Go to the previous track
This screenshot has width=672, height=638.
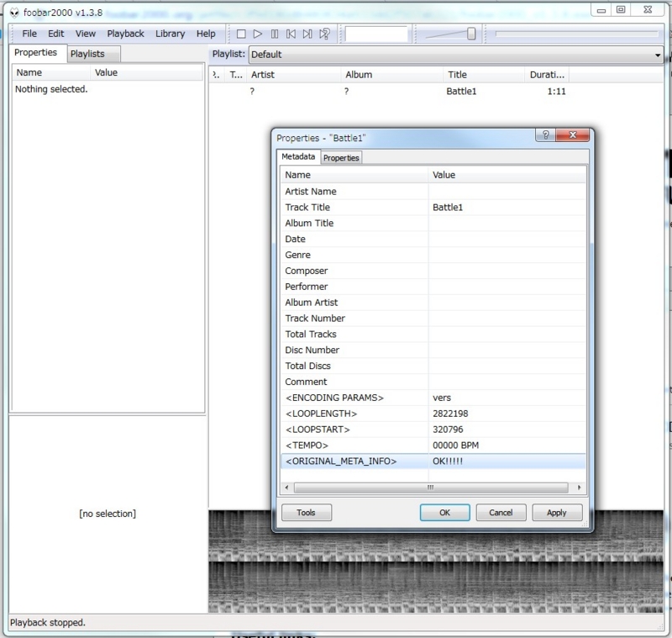(x=291, y=34)
